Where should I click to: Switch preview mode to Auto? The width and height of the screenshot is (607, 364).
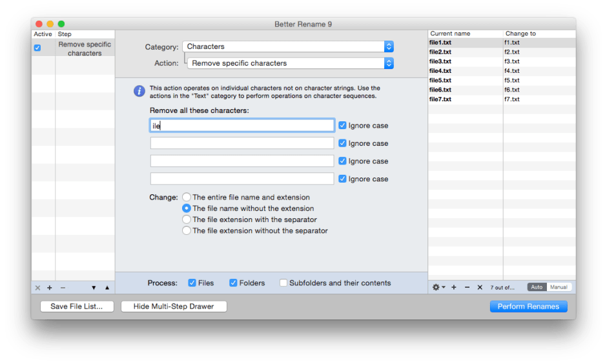tap(537, 287)
